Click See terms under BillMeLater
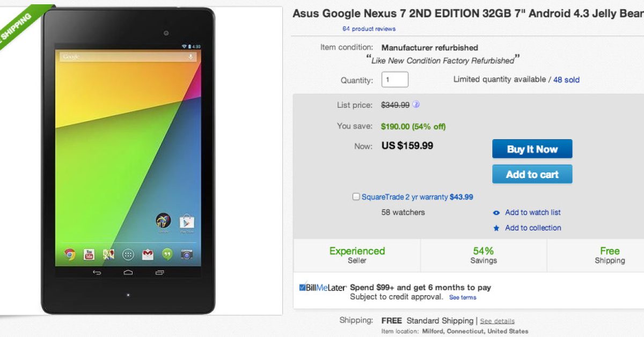Viewport: 644px width, 337px height. (463, 297)
